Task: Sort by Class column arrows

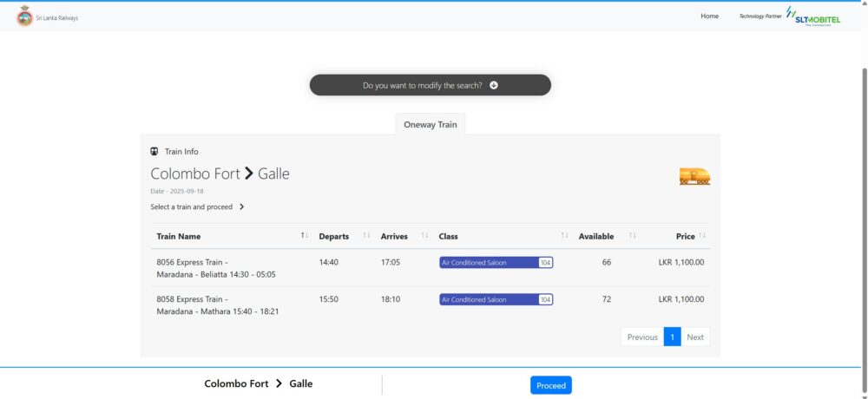Action: pos(564,236)
